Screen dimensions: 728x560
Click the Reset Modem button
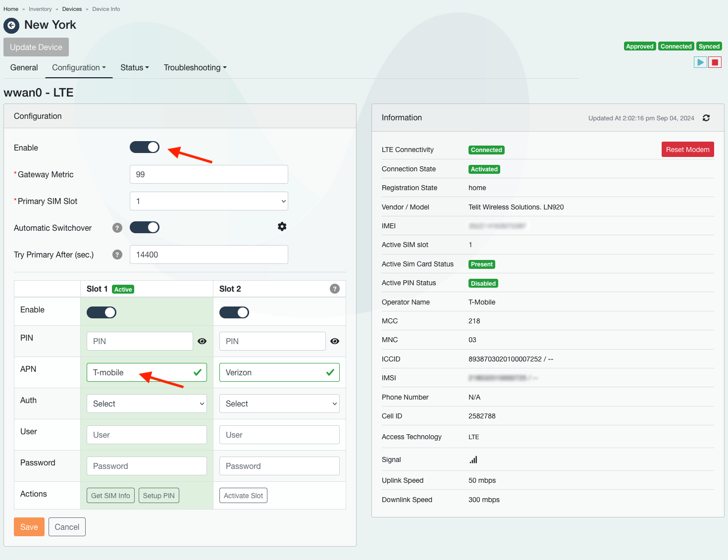click(687, 150)
